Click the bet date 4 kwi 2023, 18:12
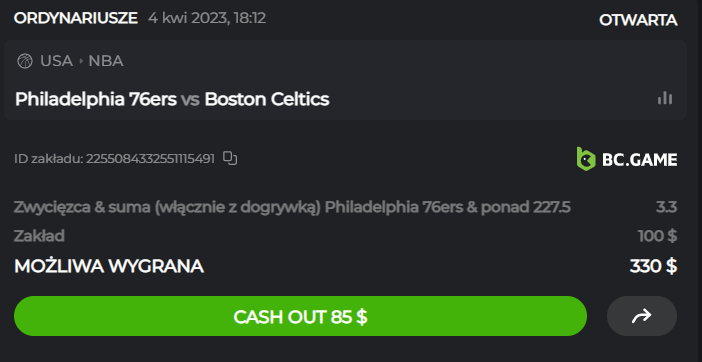Image resolution: width=702 pixels, height=362 pixels. pyautogui.click(x=207, y=18)
